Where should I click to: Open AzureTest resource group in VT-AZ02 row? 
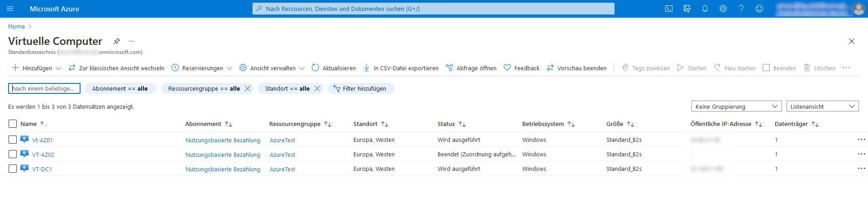tap(282, 155)
